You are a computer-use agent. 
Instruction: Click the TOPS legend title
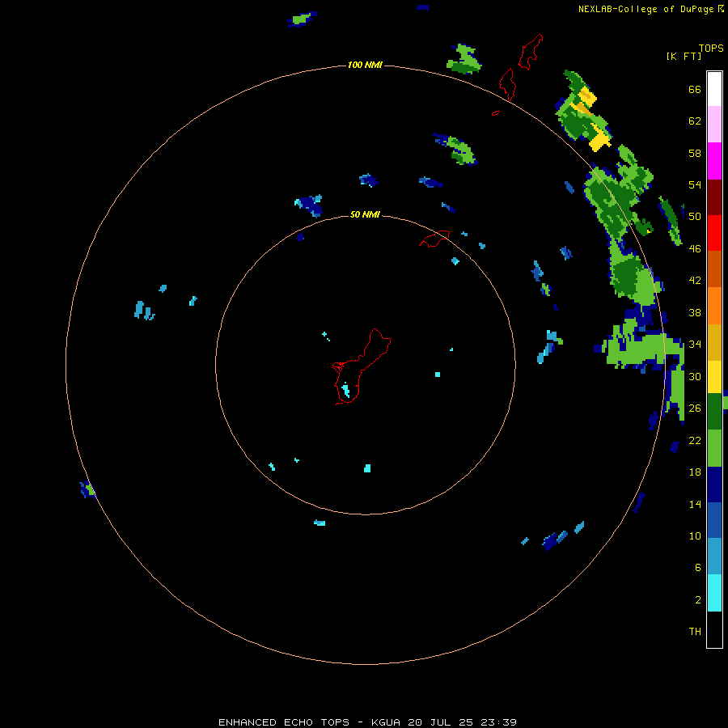pyautogui.click(x=711, y=48)
